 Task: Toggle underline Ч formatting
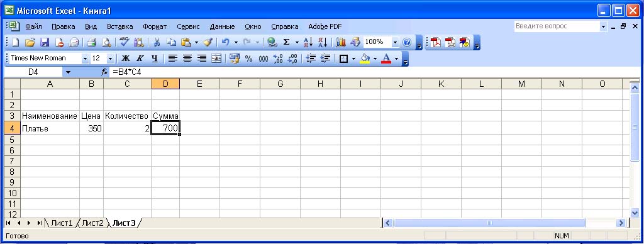pos(155,58)
